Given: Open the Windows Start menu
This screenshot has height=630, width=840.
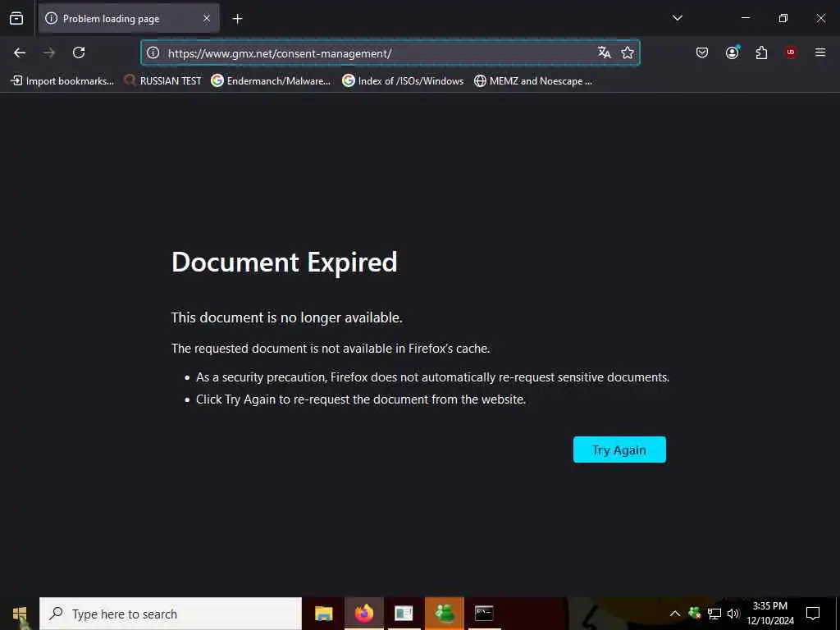Looking at the screenshot, I should coord(20,614).
